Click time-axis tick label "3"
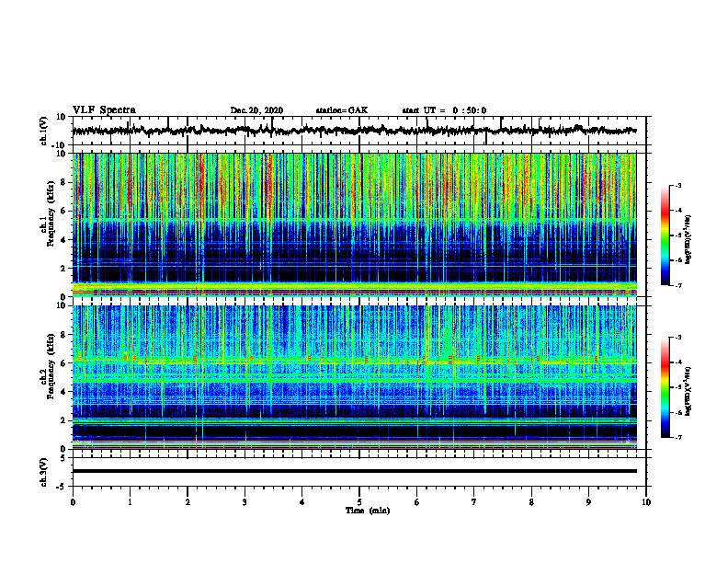 245,502
